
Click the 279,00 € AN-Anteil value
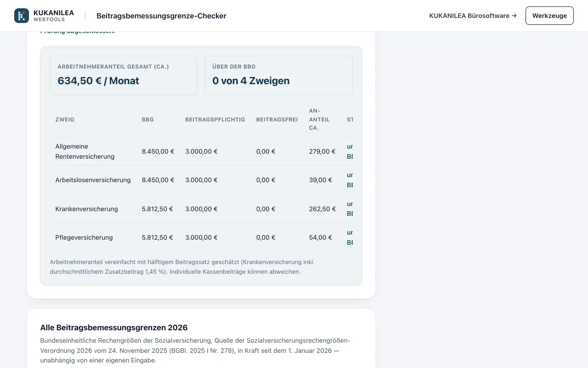coord(322,151)
